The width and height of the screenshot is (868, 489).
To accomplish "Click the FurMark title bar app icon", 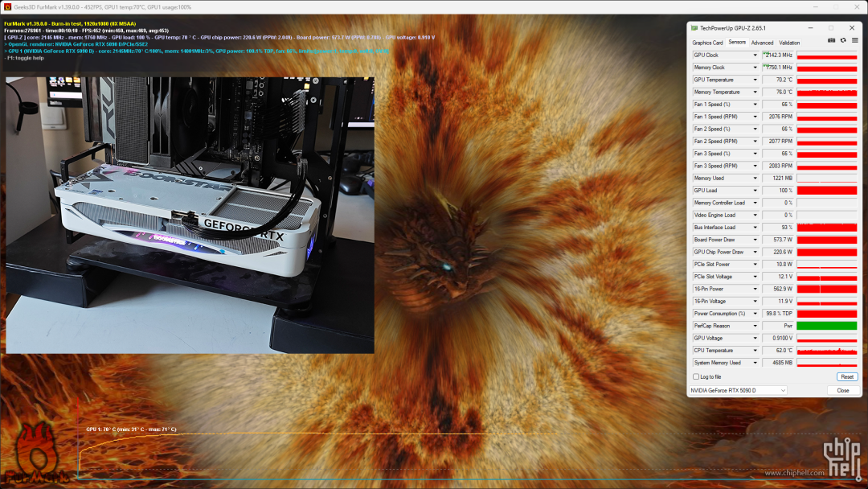I will 7,6.
